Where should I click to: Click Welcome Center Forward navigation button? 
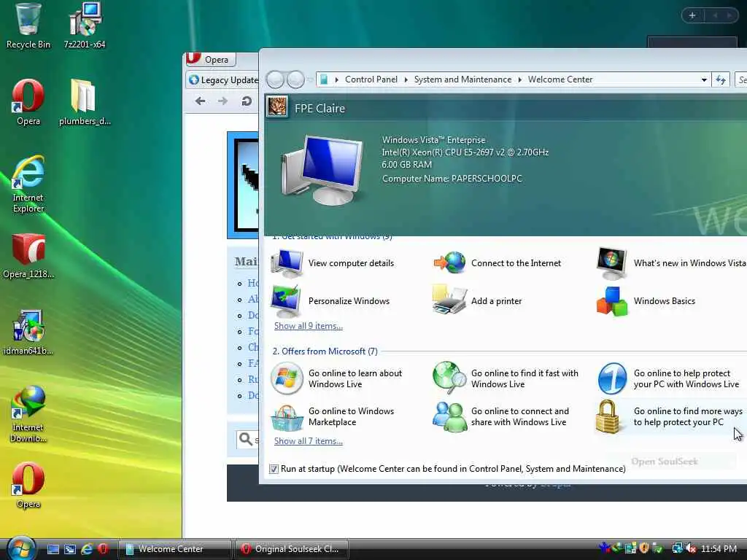(x=295, y=79)
